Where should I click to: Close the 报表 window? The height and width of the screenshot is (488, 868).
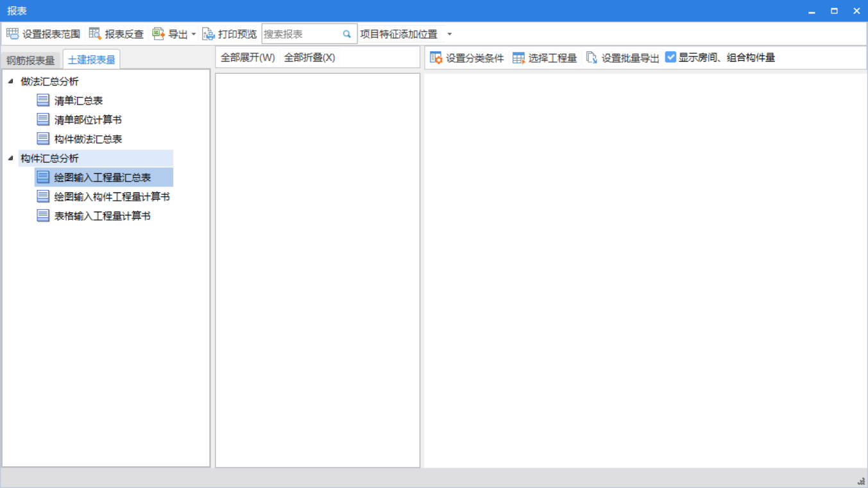pyautogui.click(x=856, y=11)
